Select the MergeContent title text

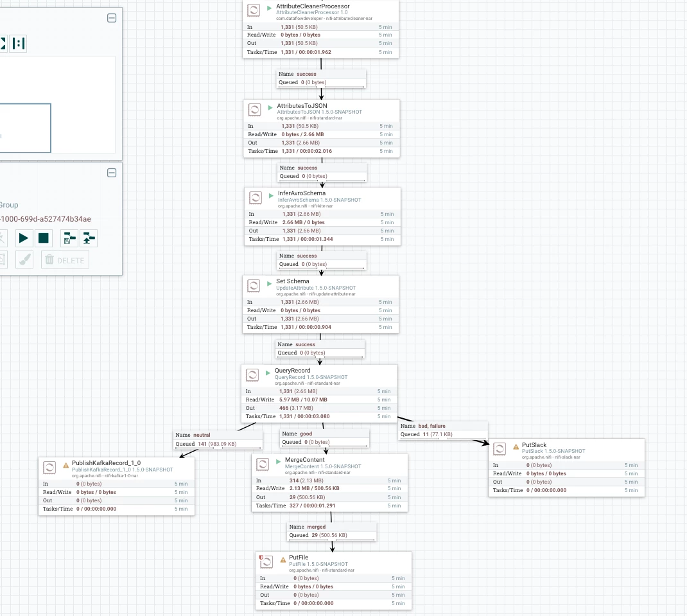pos(305,459)
